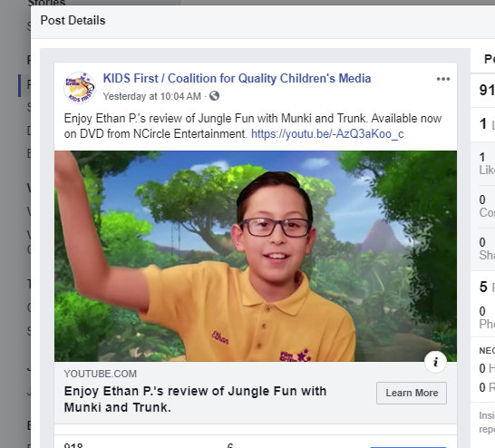Click the public globe privacy icon
Image resolution: width=495 pixels, height=448 pixels.
click(214, 95)
